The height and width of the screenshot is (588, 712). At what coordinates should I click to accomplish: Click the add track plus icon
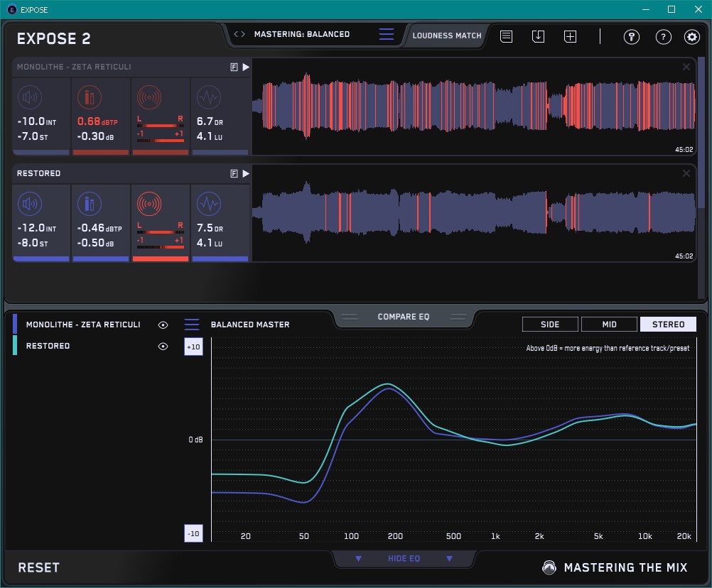[570, 37]
